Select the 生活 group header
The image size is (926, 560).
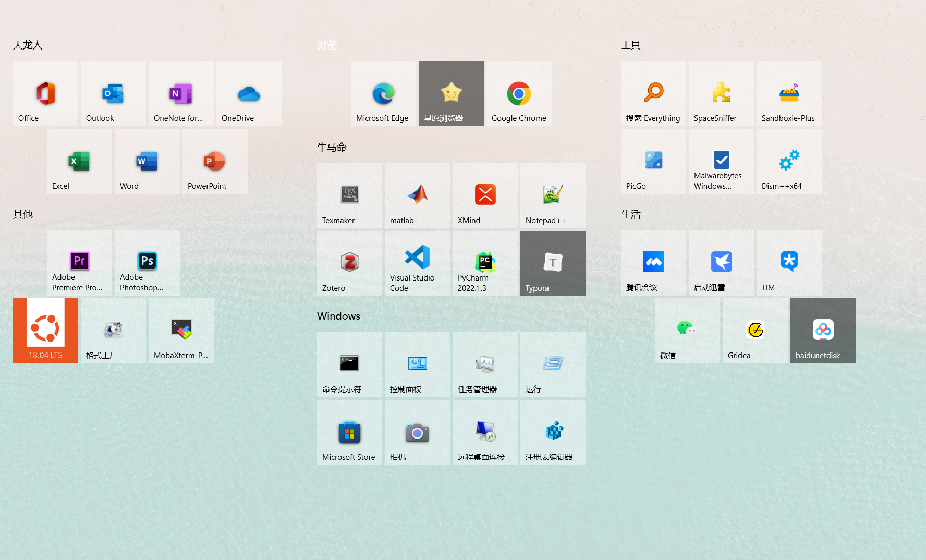tap(631, 214)
